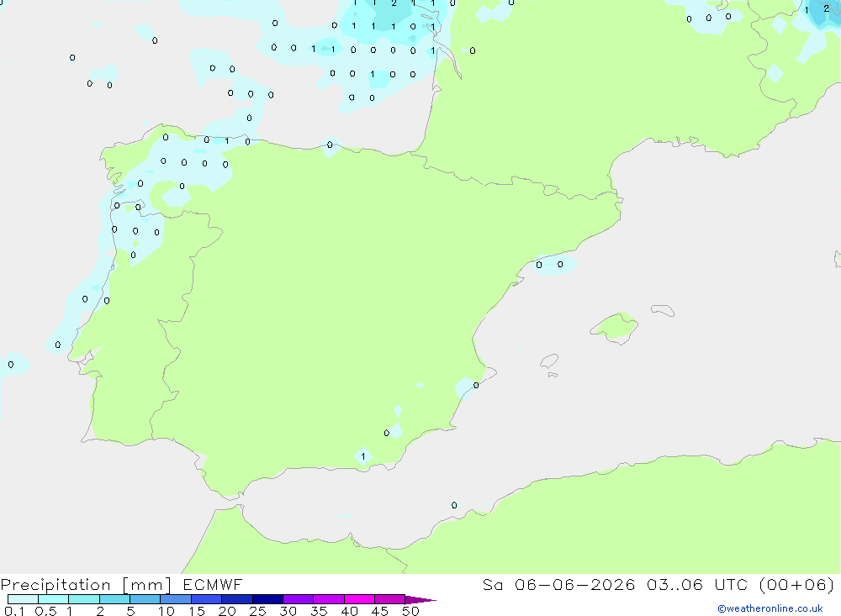Select the 'Sa 06-06-2026' date text

pos(558,584)
